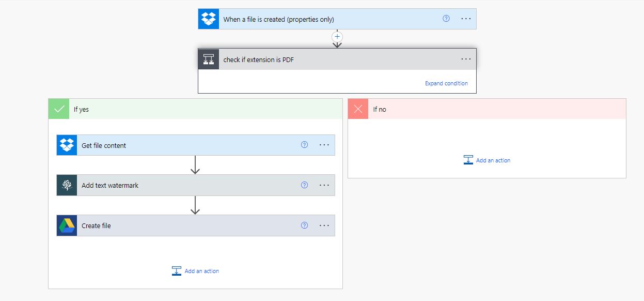Click the Dropbox icon on the trigger step
The width and height of the screenshot is (644, 301).
(x=209, y=19)
